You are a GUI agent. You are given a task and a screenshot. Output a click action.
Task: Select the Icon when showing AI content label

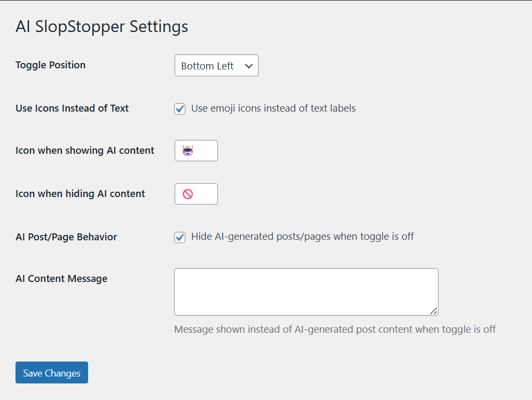tap(85, 151)
